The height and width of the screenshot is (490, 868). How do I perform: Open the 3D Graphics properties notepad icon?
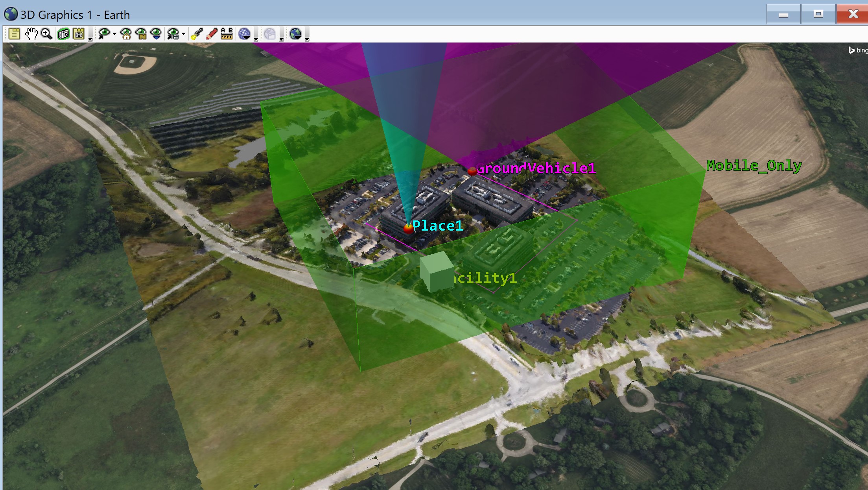click(x=14, y=34)
